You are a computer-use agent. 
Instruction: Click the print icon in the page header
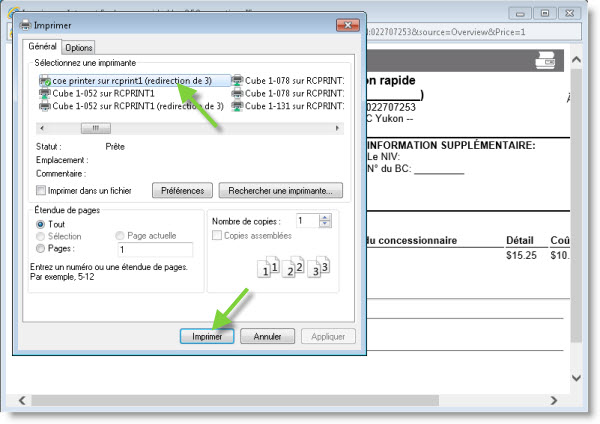tap(545, 60)
